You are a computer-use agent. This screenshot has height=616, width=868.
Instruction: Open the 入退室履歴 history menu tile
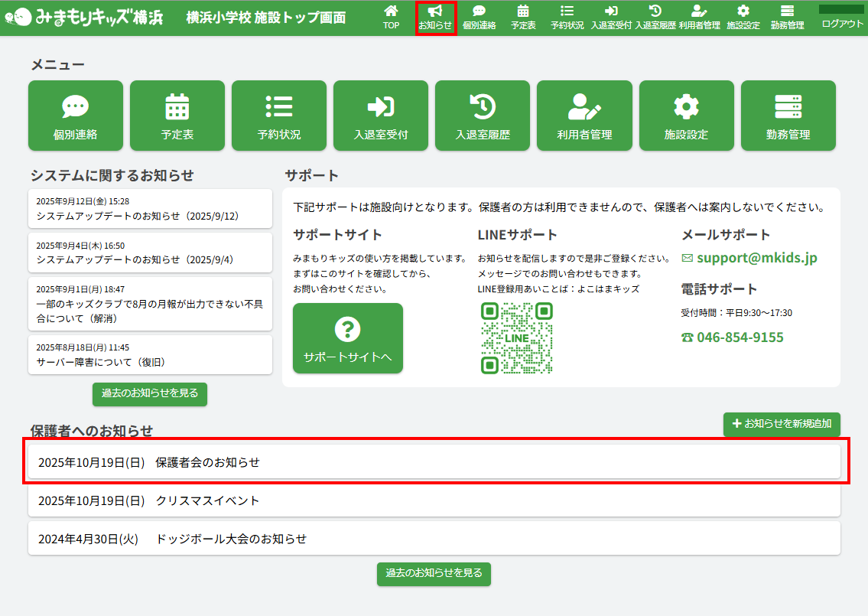coord(483,116)
